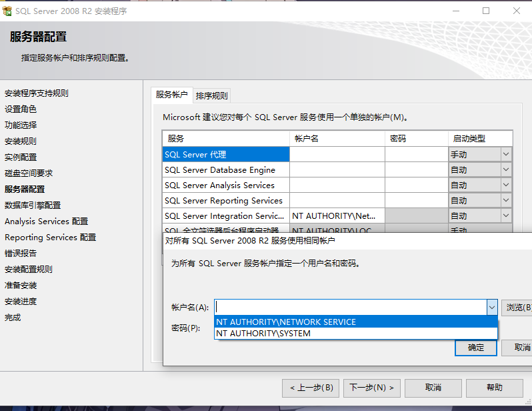Click Reporting Services 配置 step
This screenshot has width=532, height=411.
(x=51, y=237)
